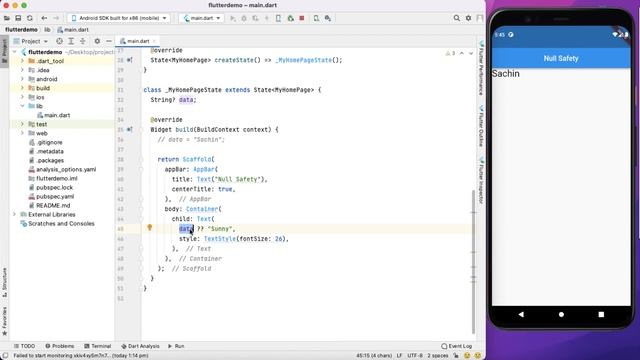Select README.md file in tree
This screenshot has height=360, width=640.
(49, 205)
